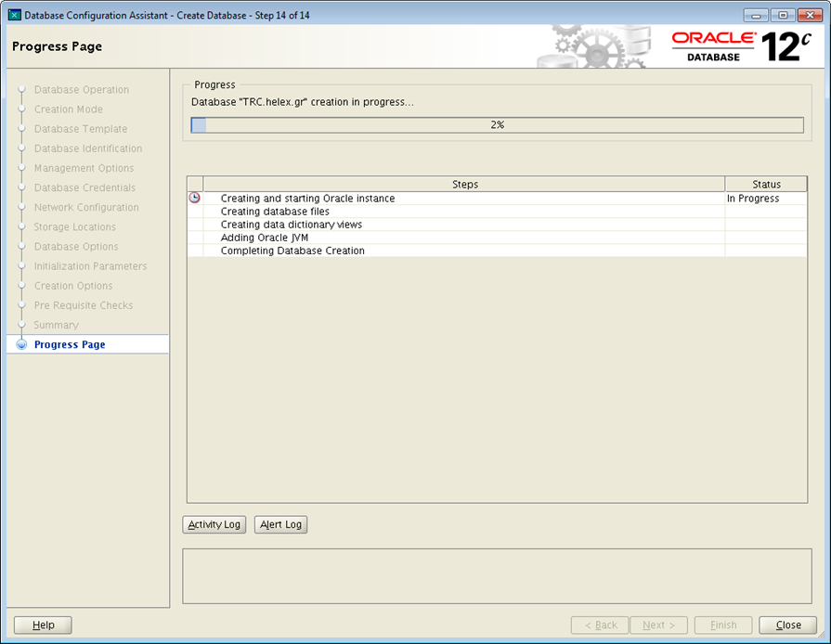Click the Status column header
831x644 pixels.
(x=766, y=185)
